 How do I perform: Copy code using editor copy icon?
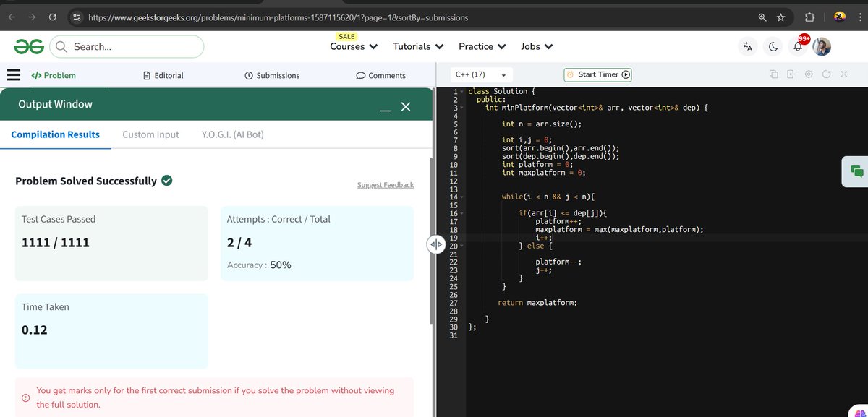coord(773,74)
